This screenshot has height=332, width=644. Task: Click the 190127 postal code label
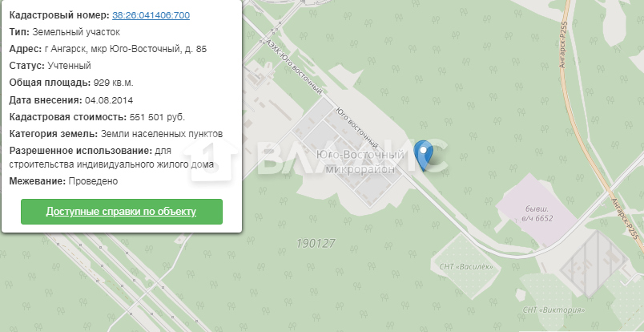[316, 244]
